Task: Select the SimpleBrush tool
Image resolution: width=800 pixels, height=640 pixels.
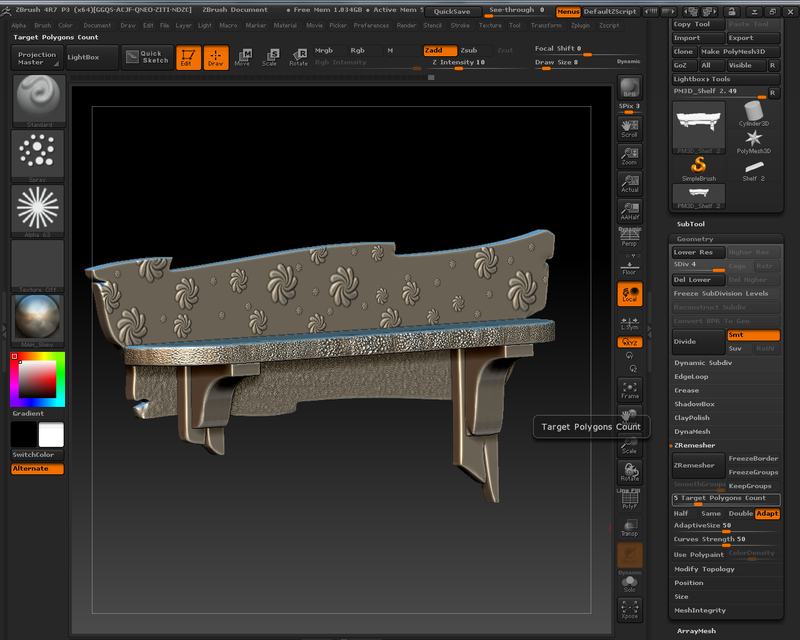Action: point(698,169)
